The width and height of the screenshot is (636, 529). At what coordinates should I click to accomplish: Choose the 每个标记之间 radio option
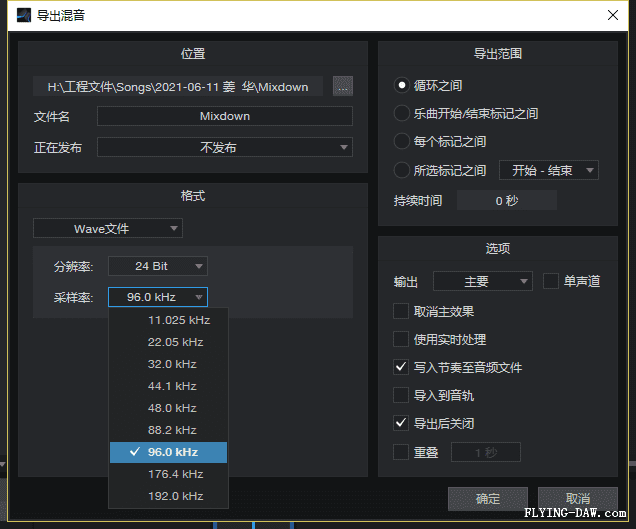click(x=402, y=142)
